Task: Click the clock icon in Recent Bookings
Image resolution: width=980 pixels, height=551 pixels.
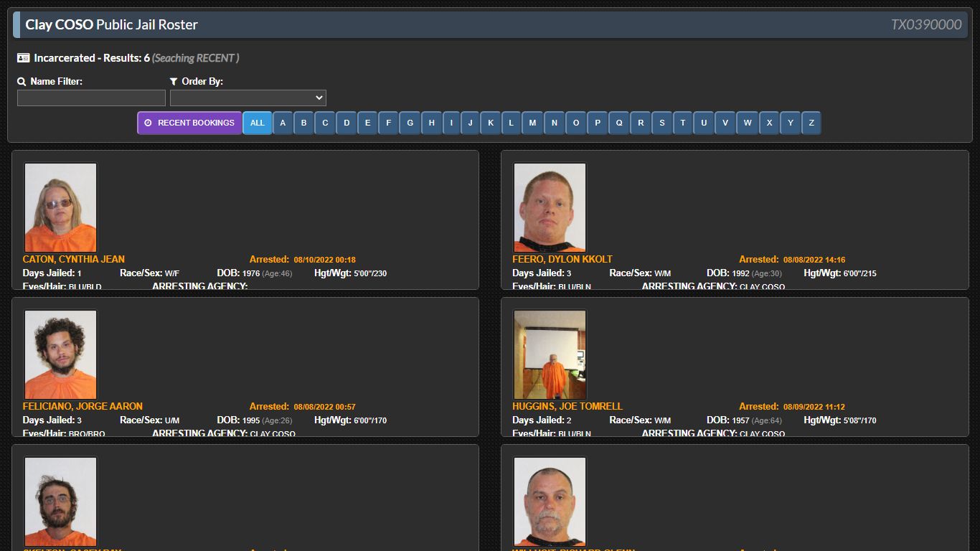Action: click(x=148, y=123)
